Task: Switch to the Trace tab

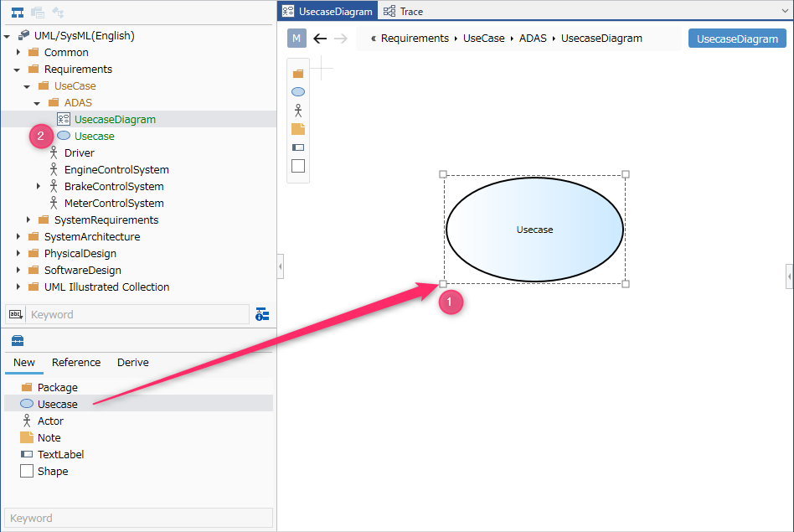Action: pyautogui.click(x=403, y=11)
